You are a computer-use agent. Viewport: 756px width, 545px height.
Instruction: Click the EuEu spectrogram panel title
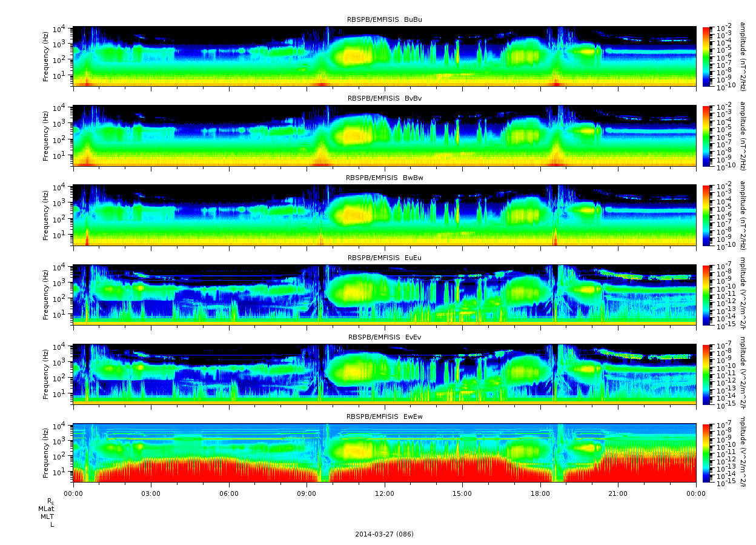point(384,258)
